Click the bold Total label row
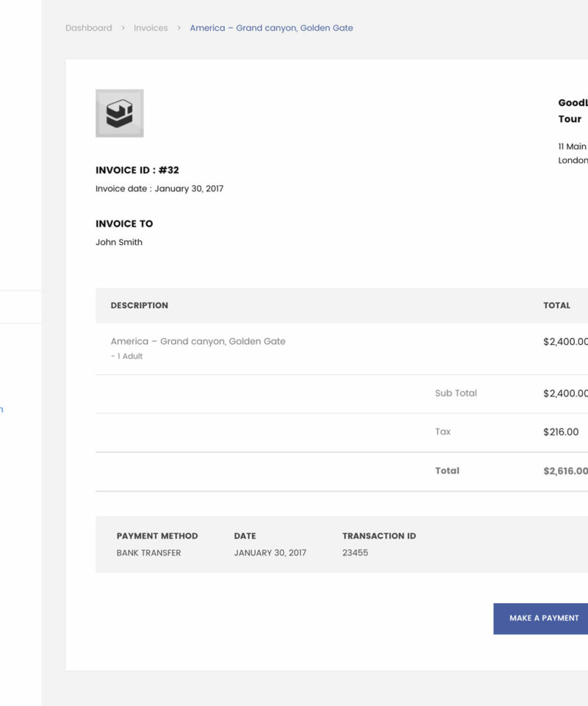The image size is (588, 706). coord(447,471)
